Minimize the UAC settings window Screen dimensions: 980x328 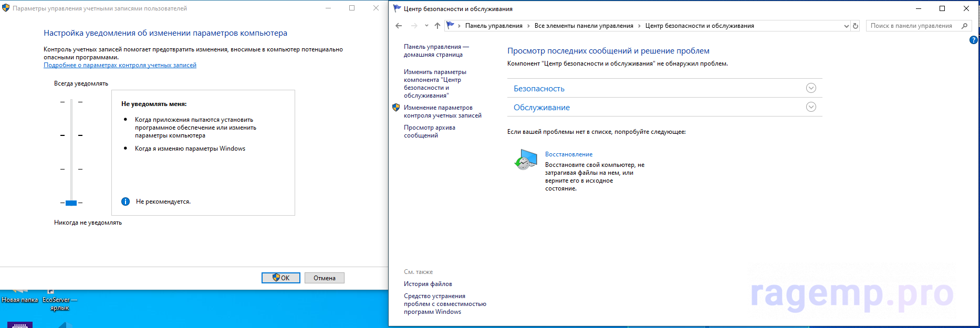coord(328,8)
